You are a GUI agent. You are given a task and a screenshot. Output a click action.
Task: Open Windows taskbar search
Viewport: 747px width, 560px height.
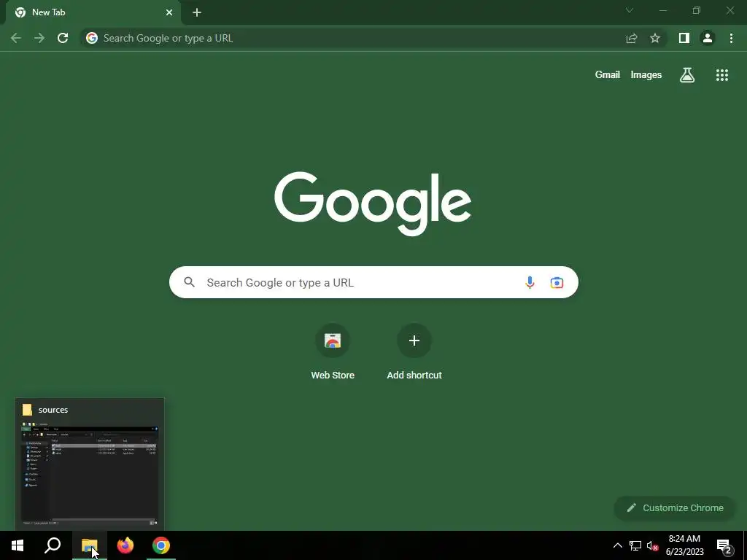tap(53, 545)
